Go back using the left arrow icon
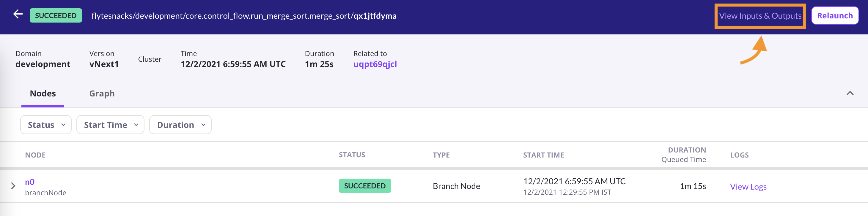The height and width of the screenshot is (216, 868). point(18,14)
